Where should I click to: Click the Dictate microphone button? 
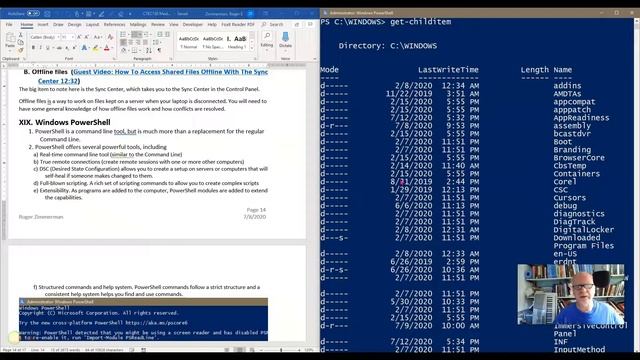point(285,41)
